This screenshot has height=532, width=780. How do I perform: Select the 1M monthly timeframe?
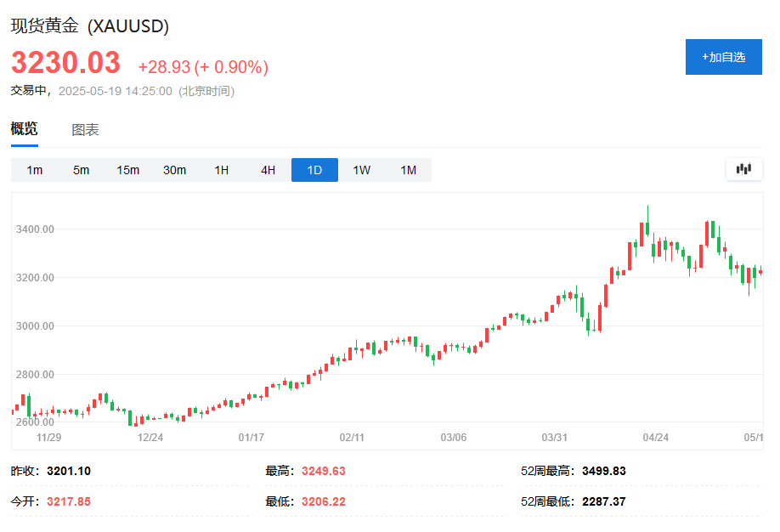(407, 169)
